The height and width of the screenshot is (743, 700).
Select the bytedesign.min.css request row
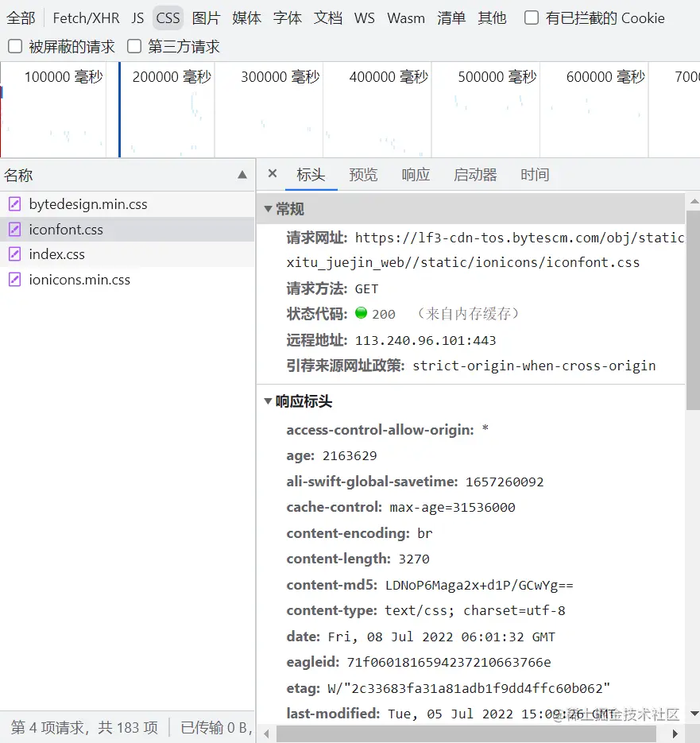pyautogui.click(x=127, y=204)
